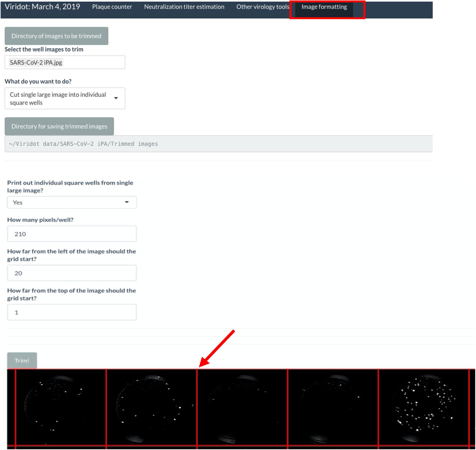Viewport: 476px width, 450px height.
Task: Select the SARS-CoV-2 iPA.jpg file tag
Action: tap(36, 62)
